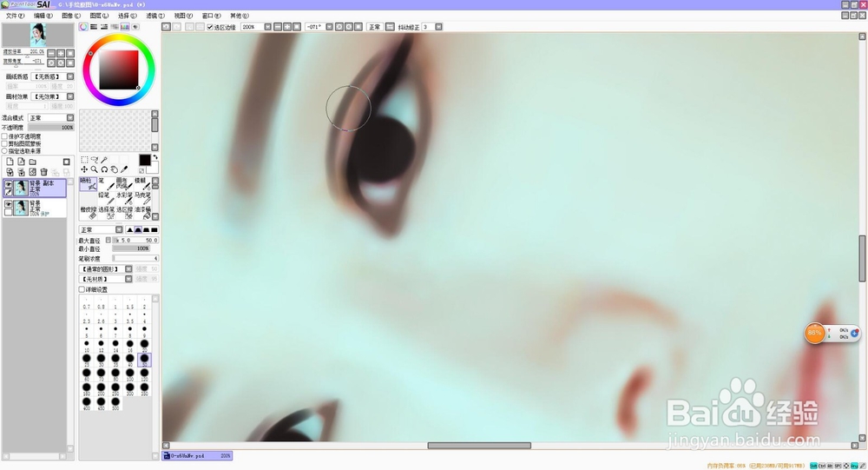The image size is (868, 470).
Task: Open the 编辑 Edit menu
Action: (x=43, y=16)
